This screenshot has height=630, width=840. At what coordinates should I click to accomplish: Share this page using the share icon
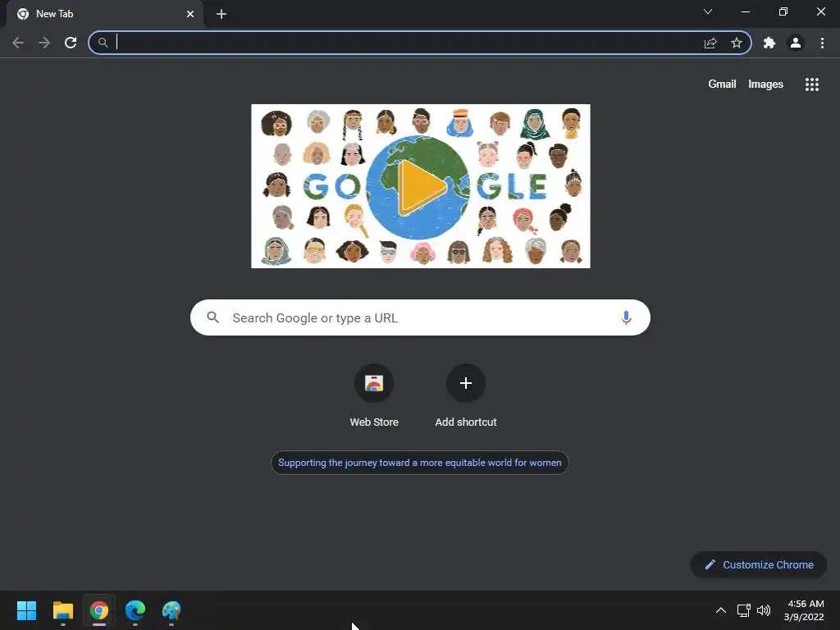click(710, 43)
